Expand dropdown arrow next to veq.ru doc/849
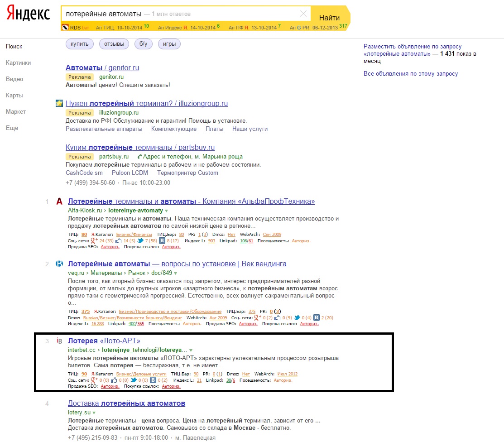The image size is (504, 442). tap(176, 273)
